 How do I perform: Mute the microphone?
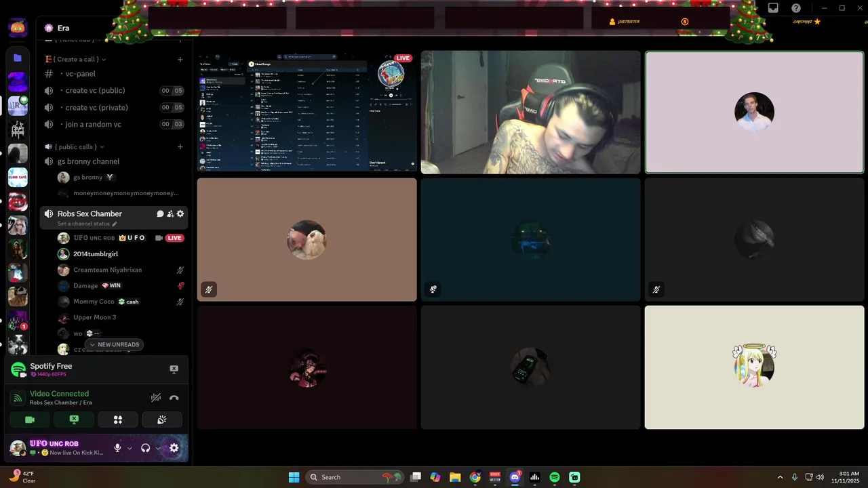[117, 448]
